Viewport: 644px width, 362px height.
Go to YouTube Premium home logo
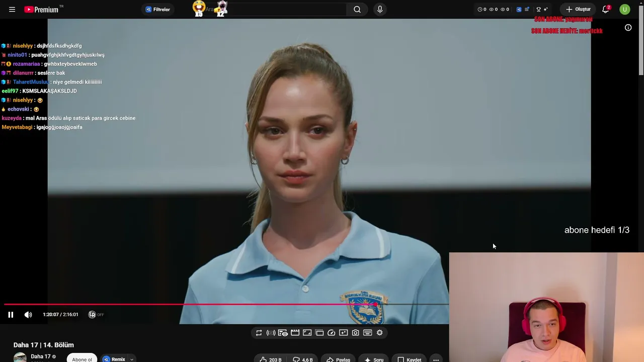click(x=41, y=10)
